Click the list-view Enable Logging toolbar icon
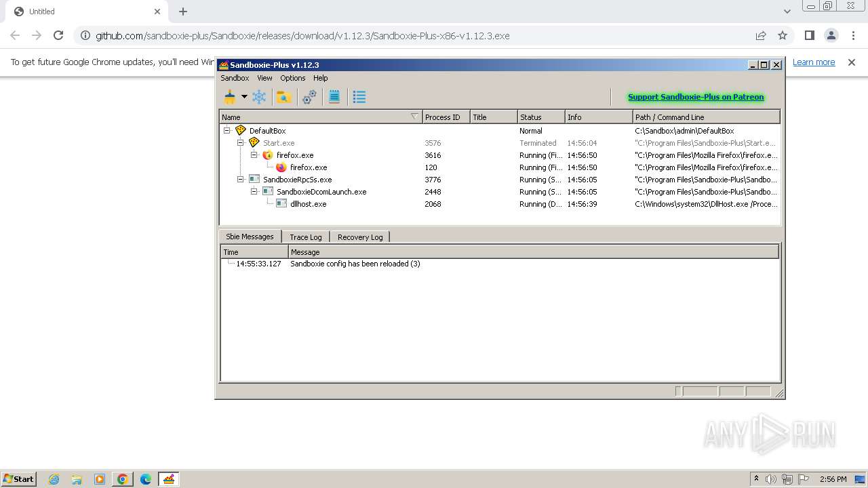868x488 pixels. (x=359, y=97)
